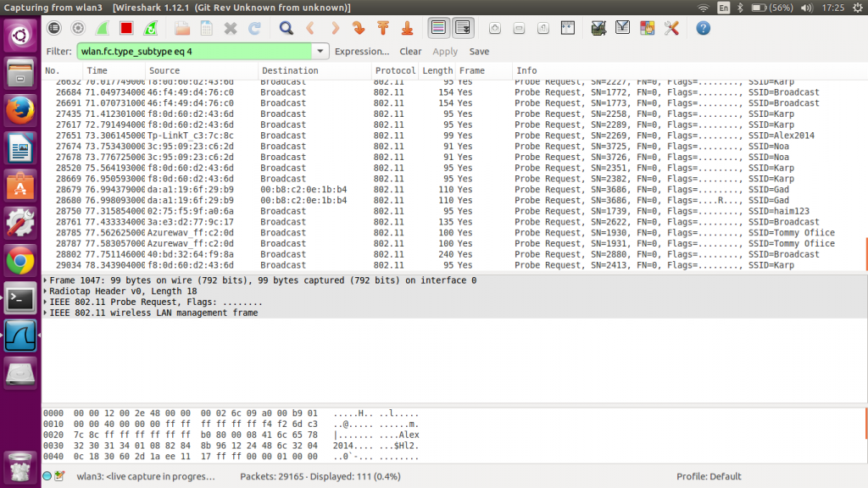The width and height of the screenshot is (868, 488).
Task: Zoom out the packet text
Action: pyautogui.click(x=520, y=28)
